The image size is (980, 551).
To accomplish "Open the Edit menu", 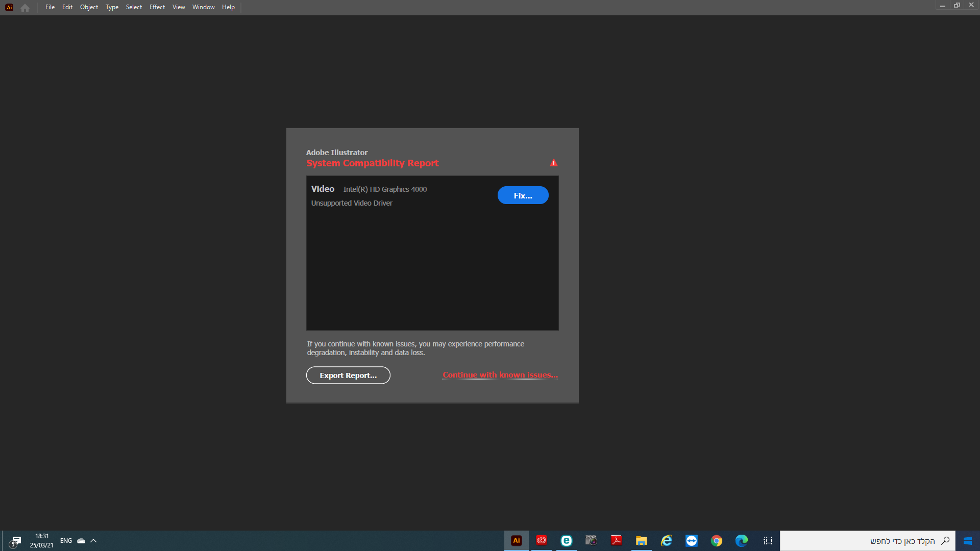I will [67, 7].
